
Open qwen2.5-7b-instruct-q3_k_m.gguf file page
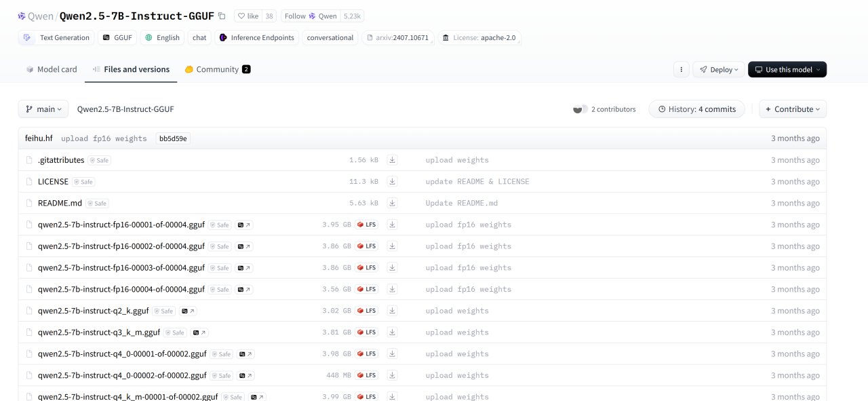pyautogui.click(x=99, y=332)
